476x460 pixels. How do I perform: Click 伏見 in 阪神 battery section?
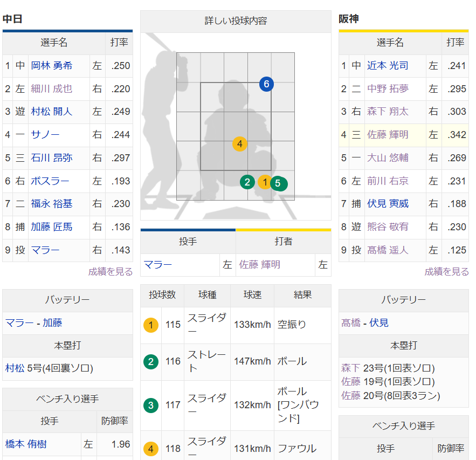[378, 323]
